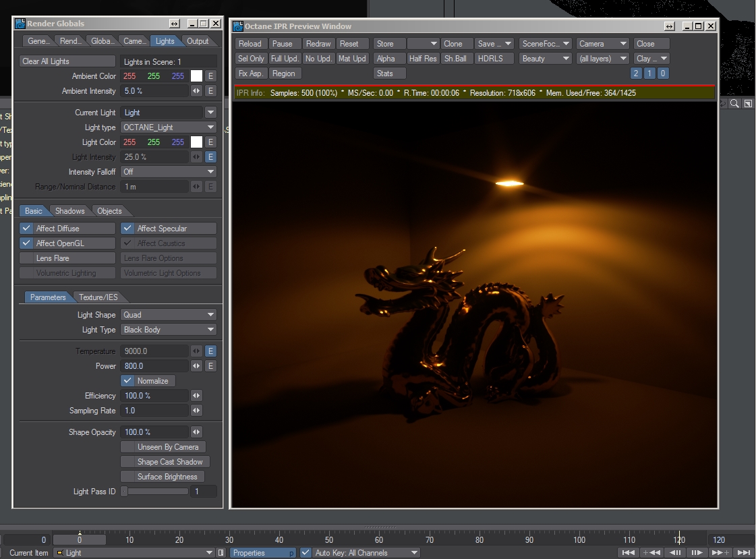
Task: Open the Intensity Falloff dropdown
Action: coord(168,172)
